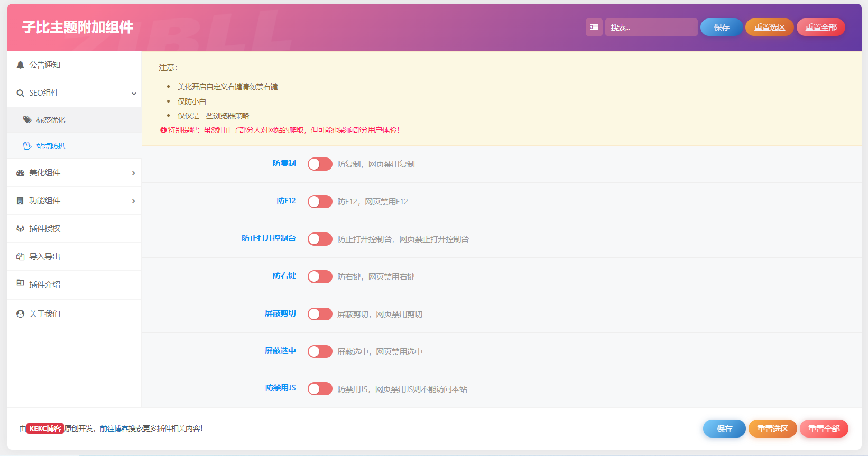The height and width of the screenshot is (456, 868).
Task: Open the 插件介绍 sidebar section
Action: [44, 285]
